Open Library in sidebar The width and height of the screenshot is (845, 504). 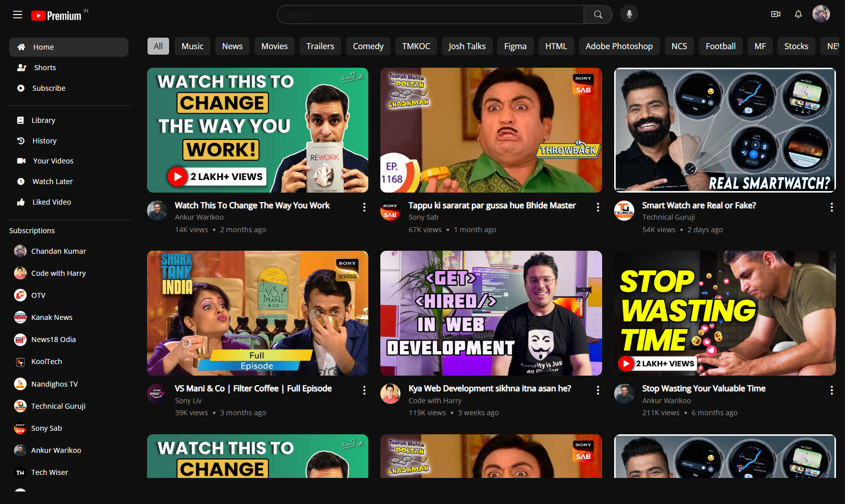69,120
